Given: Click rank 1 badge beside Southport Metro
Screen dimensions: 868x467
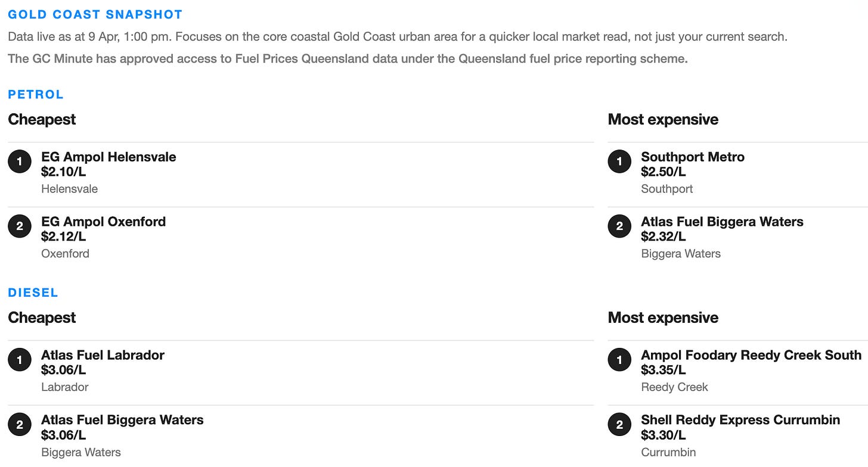Looking at the screenshot, I should click(619, 161).
